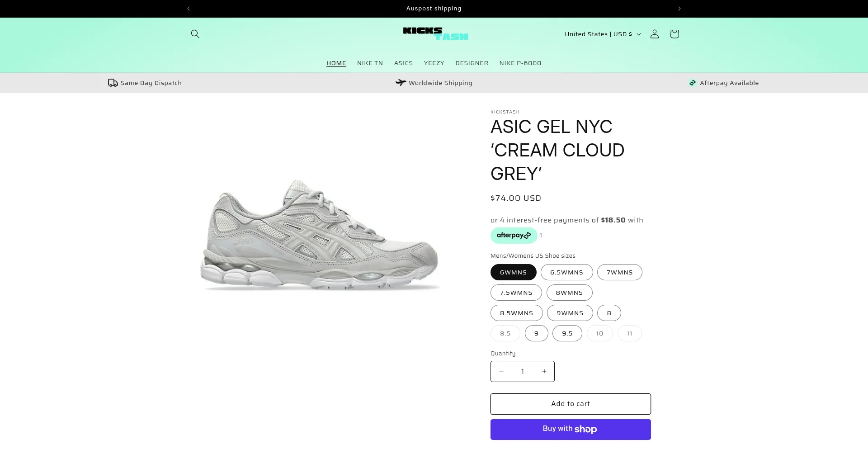The height and width of the screenshot is (449, 868).
Task: Open the account login icon
Action: pos(654,34)
